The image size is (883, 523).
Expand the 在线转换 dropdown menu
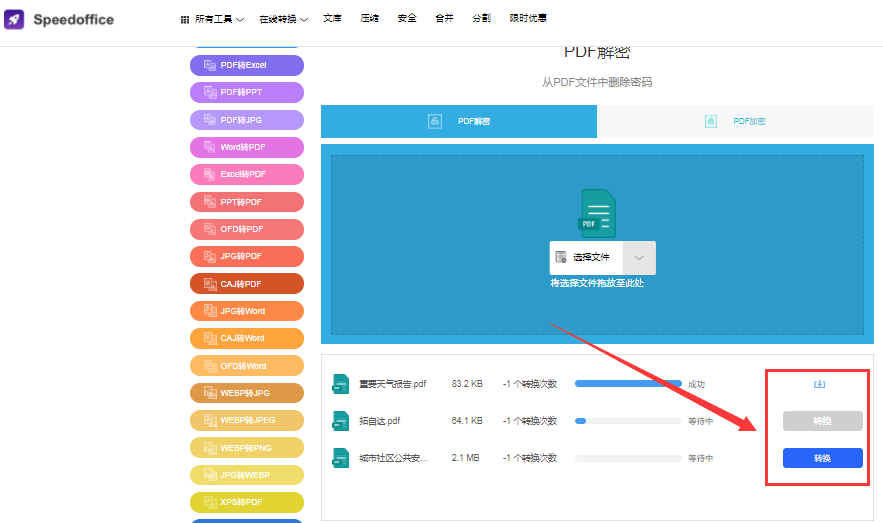click(283, 19)
